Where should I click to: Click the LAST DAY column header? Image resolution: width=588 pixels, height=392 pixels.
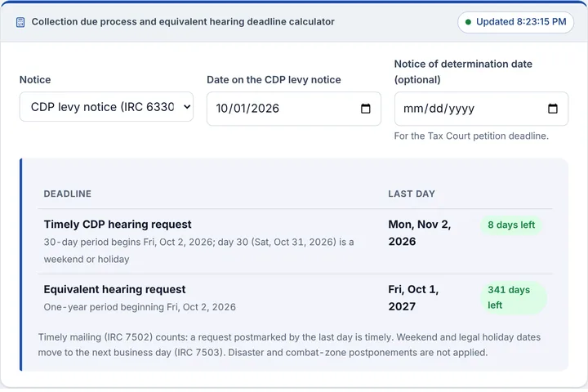[412, 194]
